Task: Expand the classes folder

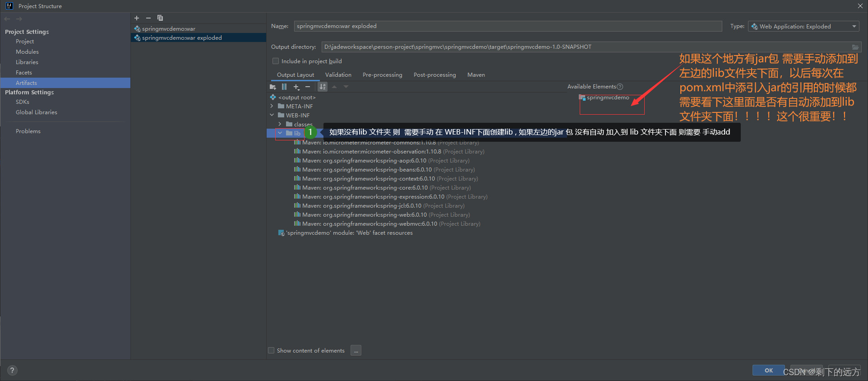Action: tap(280, 124)
